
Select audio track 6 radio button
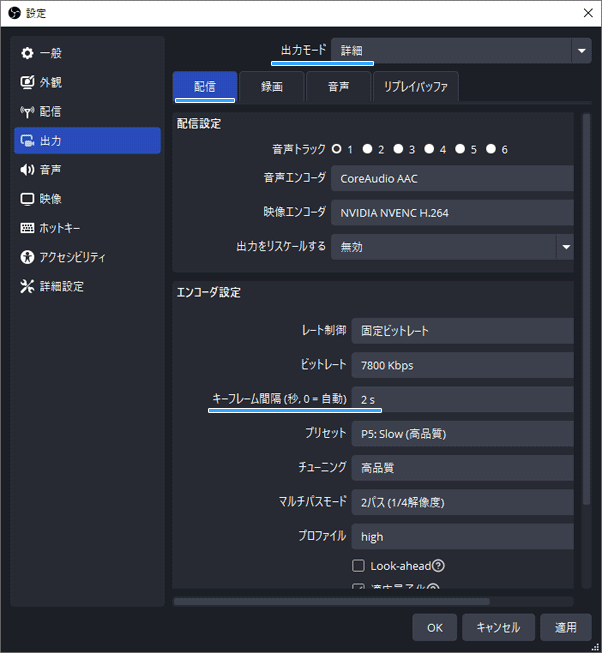491,149
